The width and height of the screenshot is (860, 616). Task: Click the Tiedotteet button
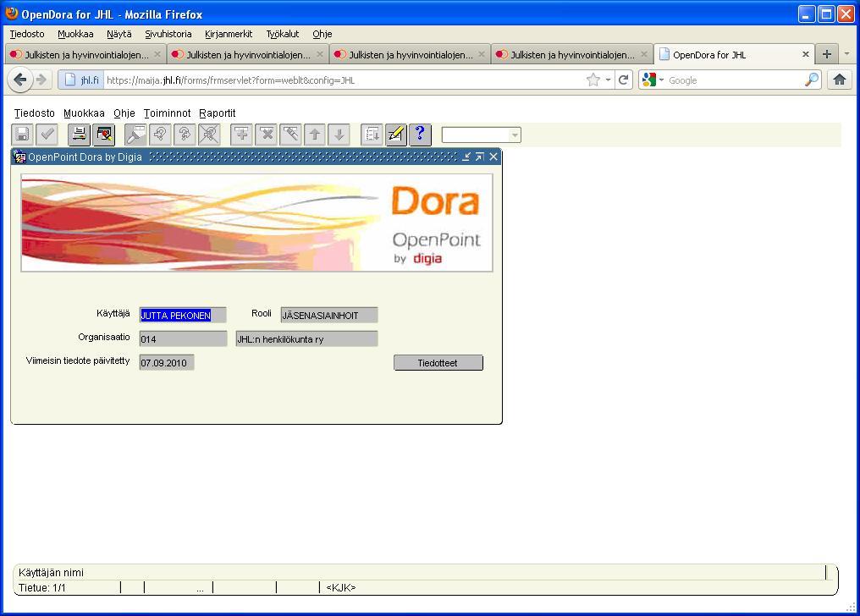(x=438, y=363)
